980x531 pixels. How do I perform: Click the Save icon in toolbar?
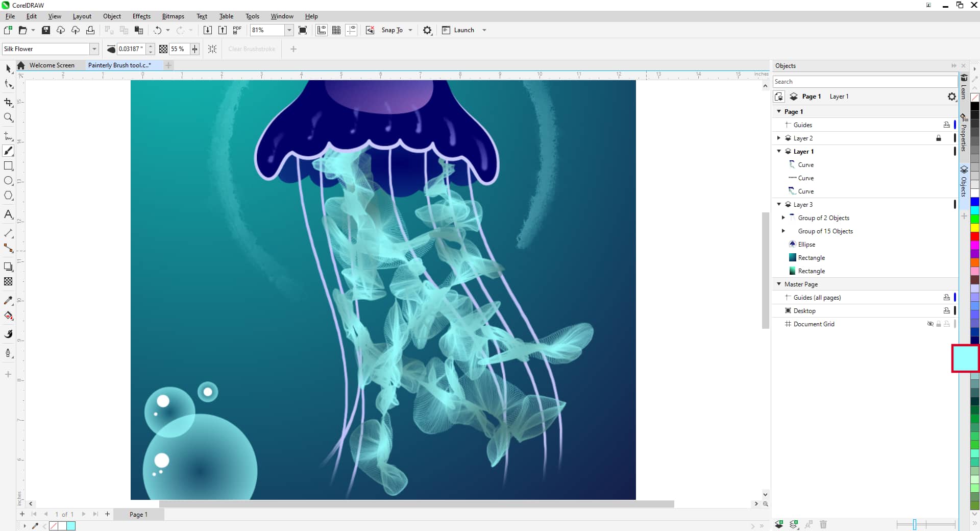pyautogui.click(x=46, y=30)
